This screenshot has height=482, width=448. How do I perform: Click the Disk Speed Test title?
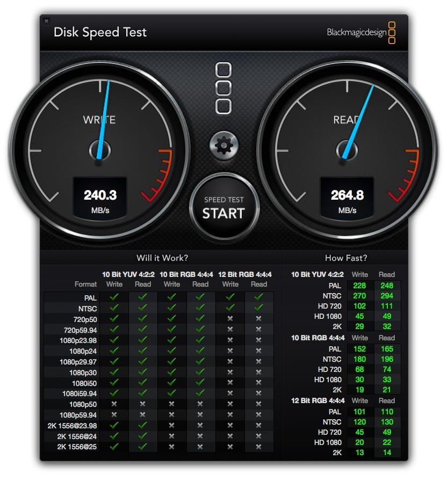pyautogui.click(x=100, y=32)
